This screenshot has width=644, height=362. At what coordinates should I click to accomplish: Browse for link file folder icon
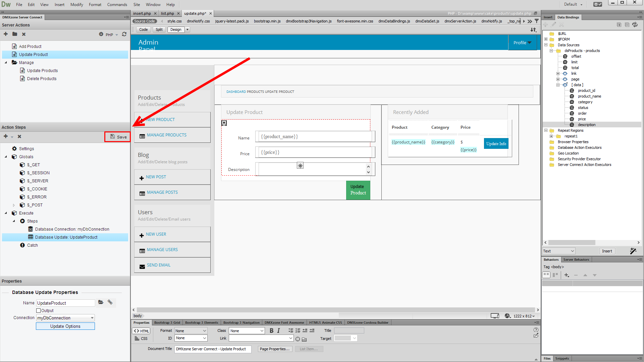pyautogui.click(x=304, y=339)
